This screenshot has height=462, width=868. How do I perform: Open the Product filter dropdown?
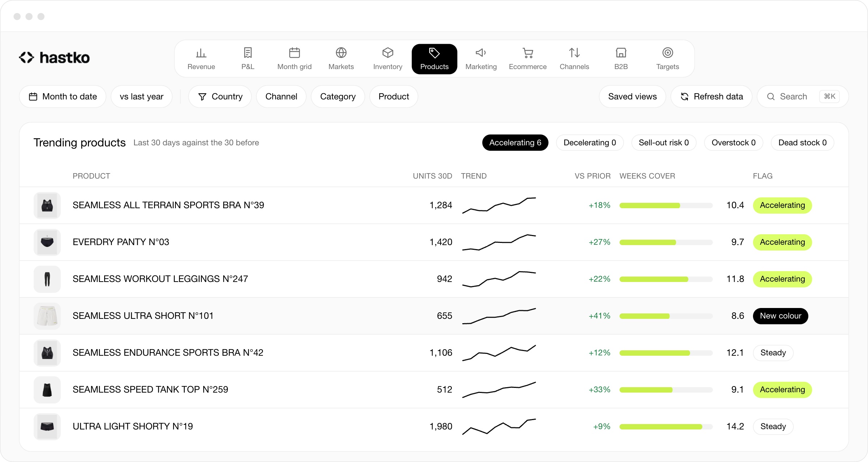tap(393, 97)
